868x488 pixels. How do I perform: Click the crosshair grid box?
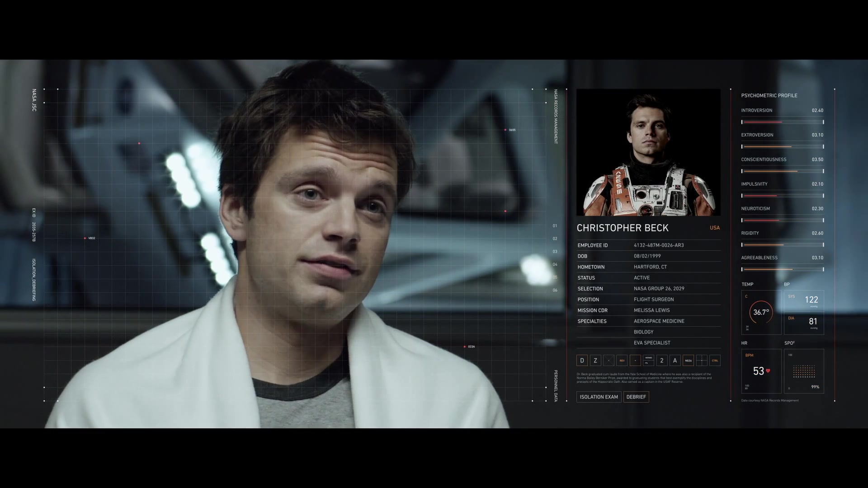click(x=702, y=361)
